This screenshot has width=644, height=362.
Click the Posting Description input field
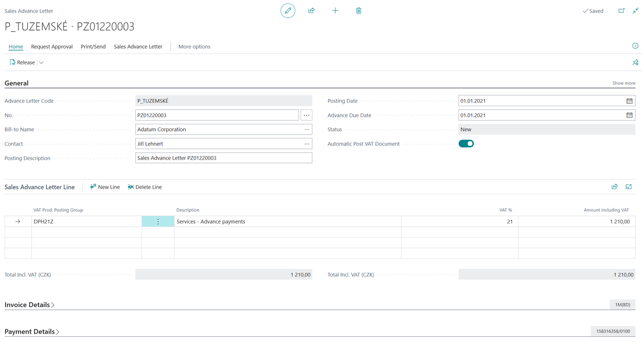coord(223,158)
